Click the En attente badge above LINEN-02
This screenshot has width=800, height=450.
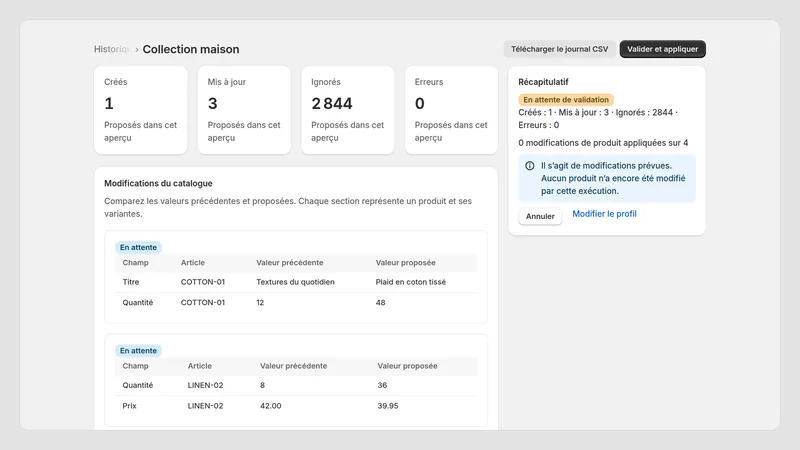tap(138, 351)
